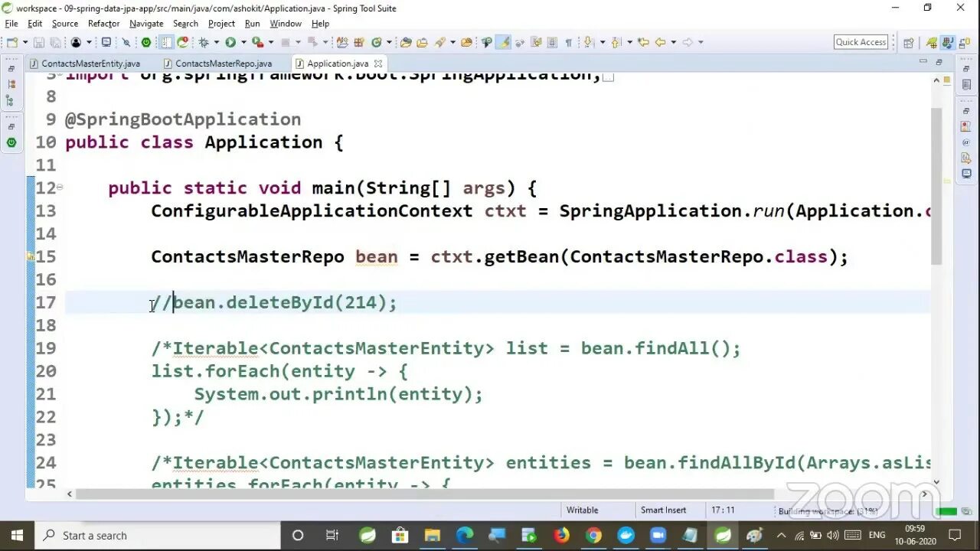Screen dimensions: 980x551
Task: Open Previous Annotation dropdown arrow
Action: (629, 42)
